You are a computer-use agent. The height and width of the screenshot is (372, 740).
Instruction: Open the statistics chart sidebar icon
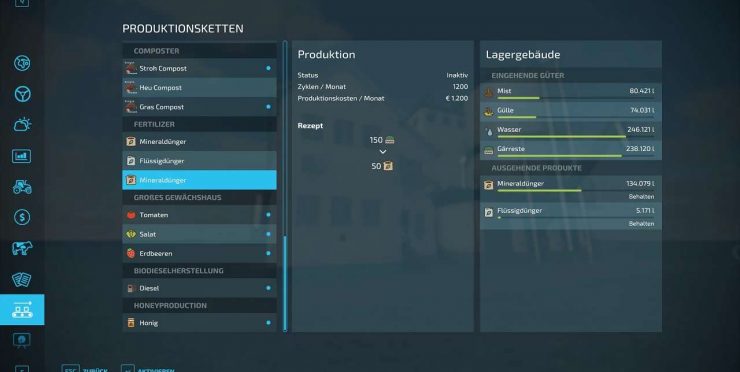point(22,156)
